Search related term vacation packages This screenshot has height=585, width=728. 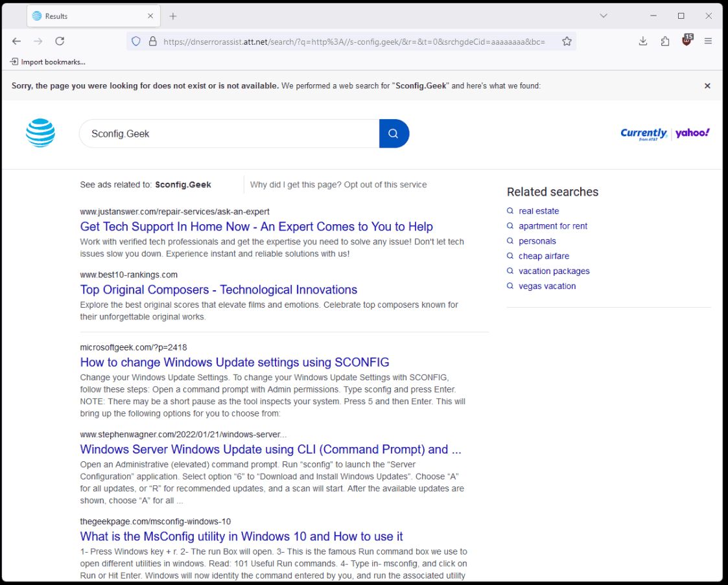click(554, 271)
